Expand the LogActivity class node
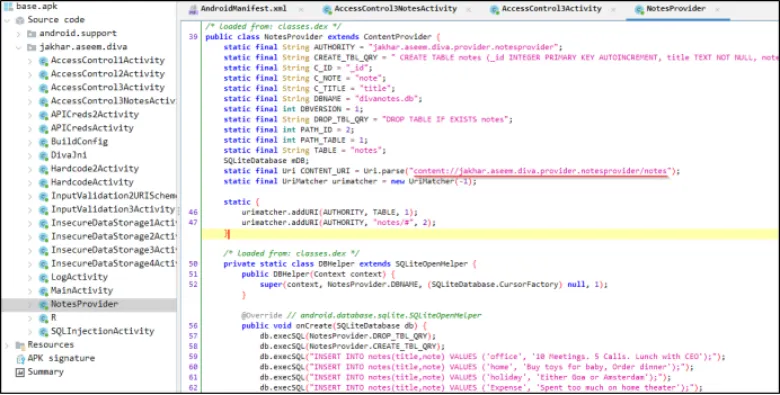The image size is (780, 395). coord(30,278)
